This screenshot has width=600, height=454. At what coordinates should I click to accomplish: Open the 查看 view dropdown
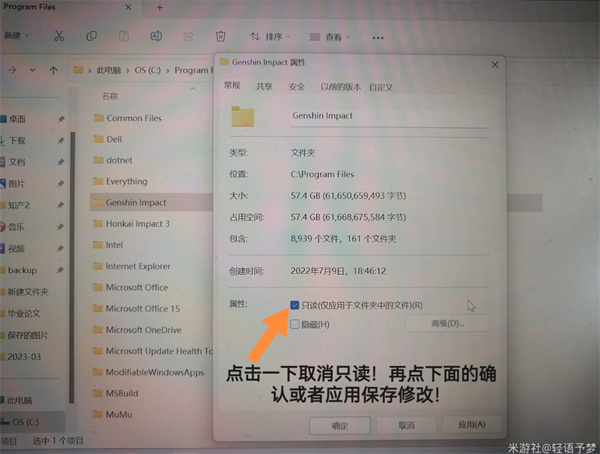330,37
